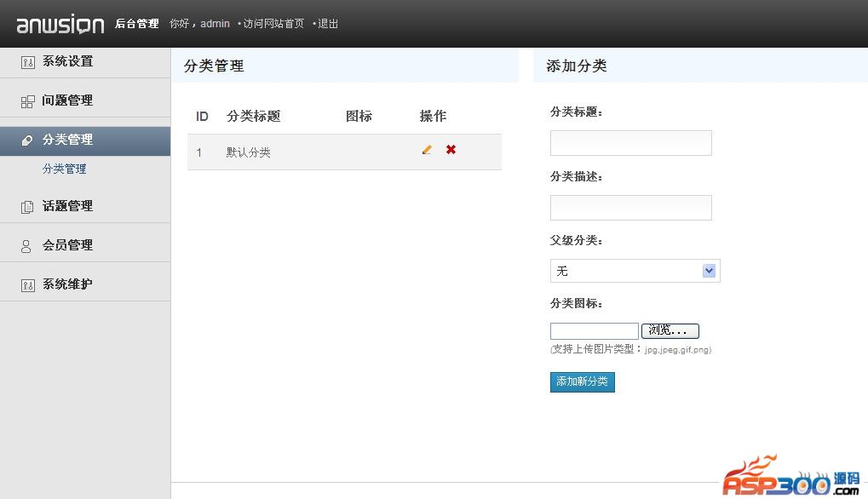
Task: Click the 退出 logout link
Action: (x=328, y=24)
